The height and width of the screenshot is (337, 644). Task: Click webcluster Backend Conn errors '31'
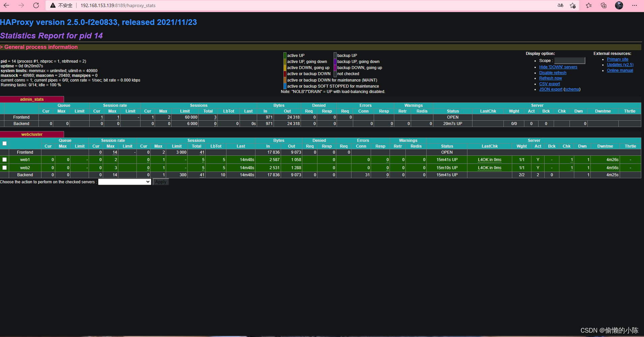(x=367, y=175)
